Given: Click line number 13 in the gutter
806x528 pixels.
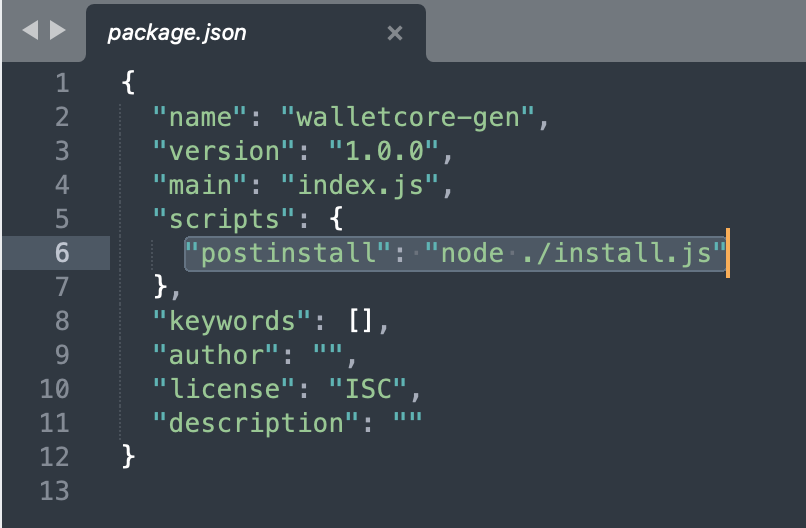Looking at the screenshot, I should (x=54, y=491).
